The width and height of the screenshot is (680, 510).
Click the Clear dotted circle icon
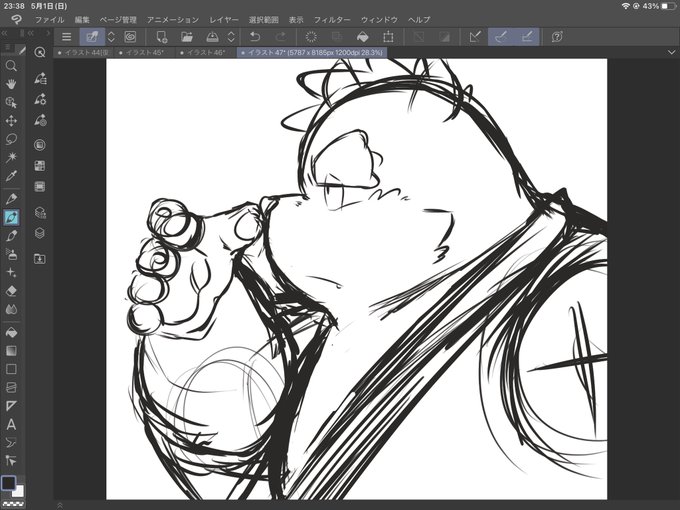coord(311,37)
